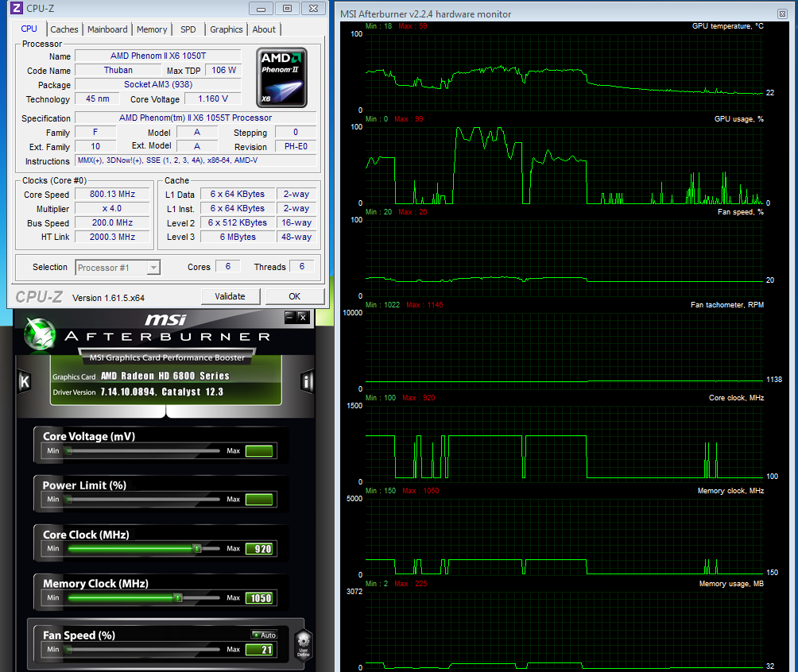Click the Core Voltage value box in Afterburner

tap(259, 450)
